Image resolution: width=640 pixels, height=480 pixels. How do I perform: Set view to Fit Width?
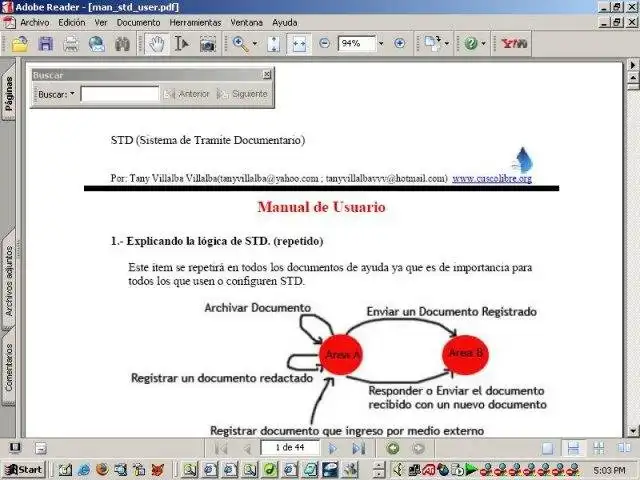point(299,44)
